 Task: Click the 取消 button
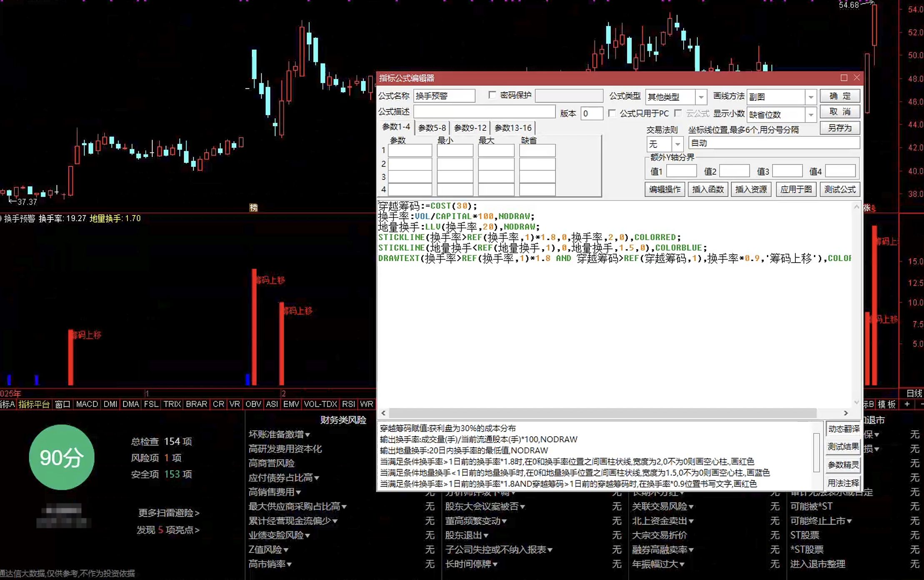tap(840, 112)
